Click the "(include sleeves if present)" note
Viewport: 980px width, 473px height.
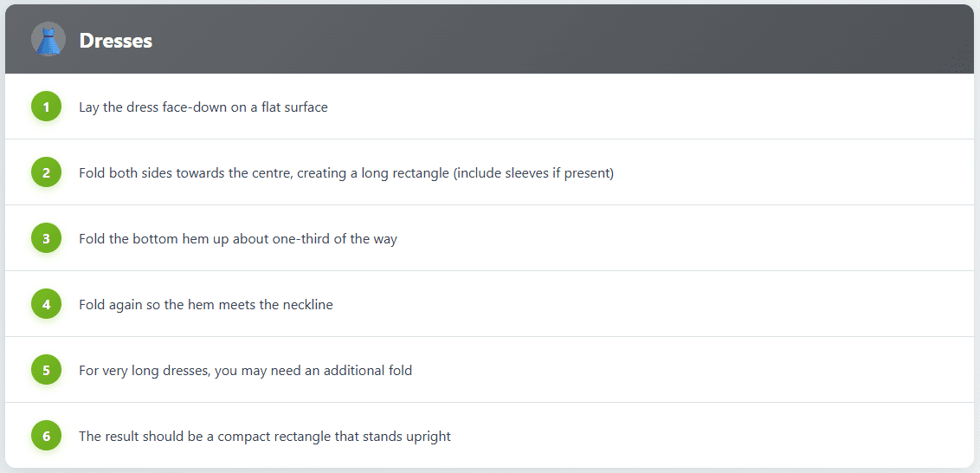tap(533, 173)
